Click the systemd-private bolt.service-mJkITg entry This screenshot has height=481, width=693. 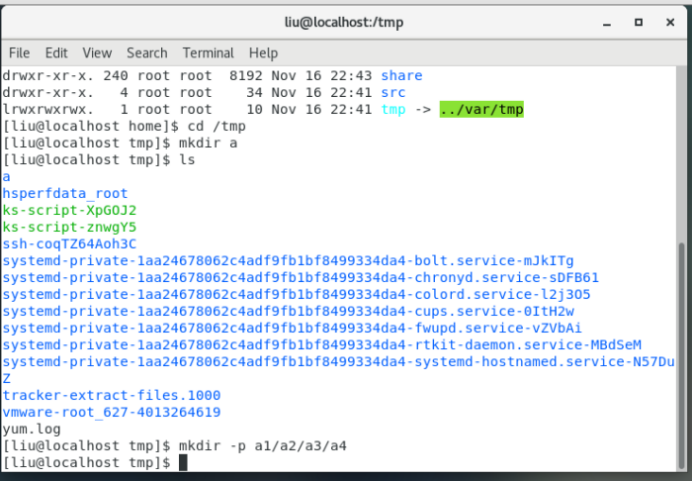(288, 261)
